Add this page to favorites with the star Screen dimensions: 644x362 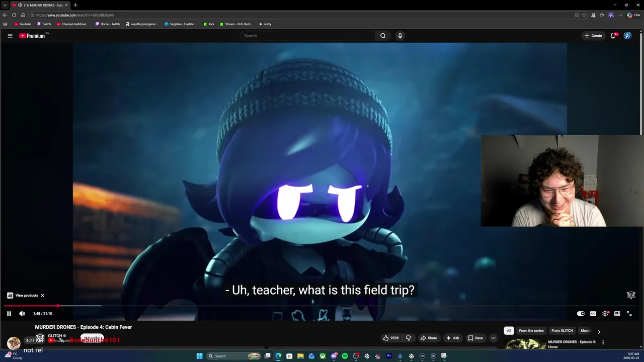point(584,15)
